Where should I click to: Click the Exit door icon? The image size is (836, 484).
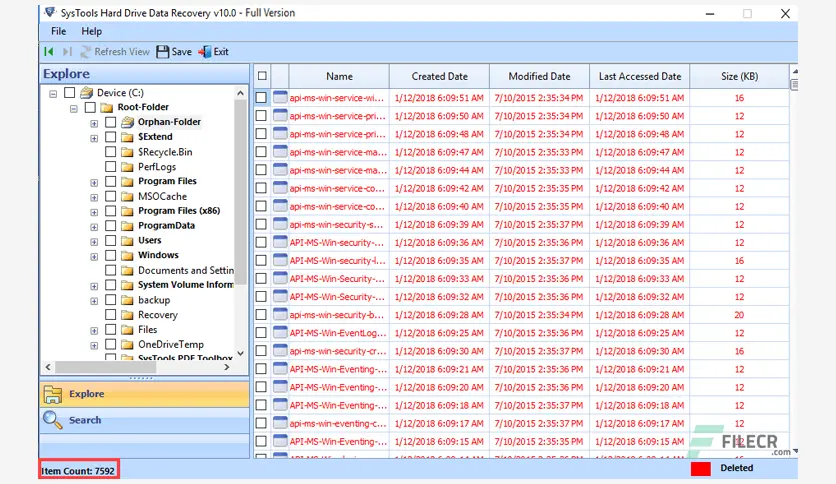click(x=204, y=52)
